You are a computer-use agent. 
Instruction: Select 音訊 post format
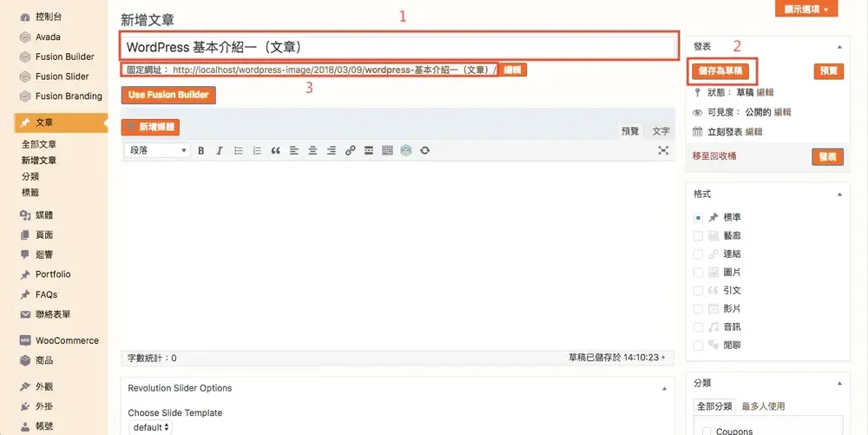click(698, 327)
